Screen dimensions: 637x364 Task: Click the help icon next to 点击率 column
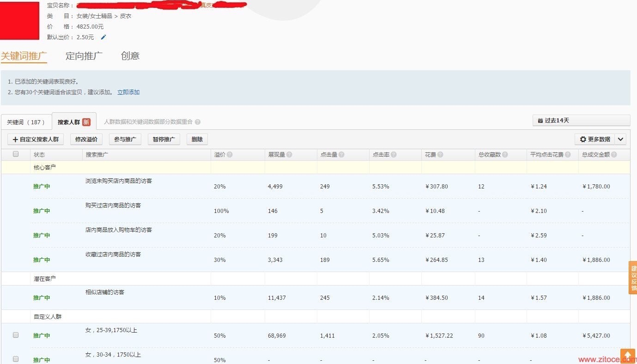394,155
